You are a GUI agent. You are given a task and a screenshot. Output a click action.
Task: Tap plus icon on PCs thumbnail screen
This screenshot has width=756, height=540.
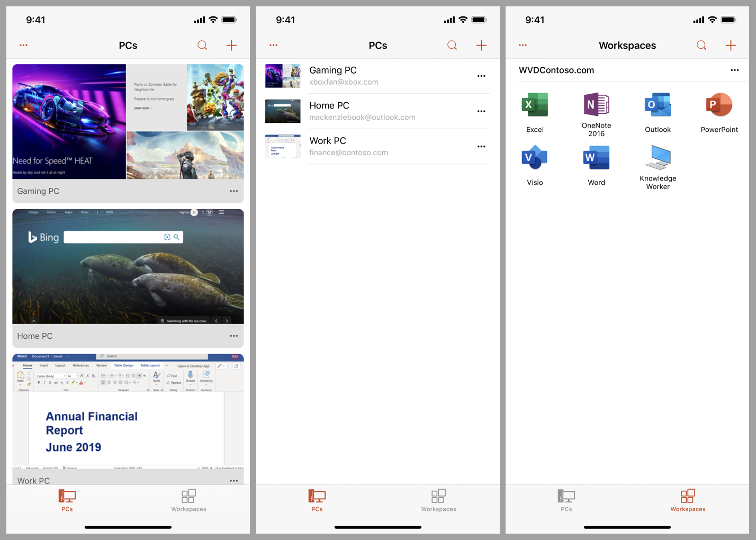coord(231,46)
